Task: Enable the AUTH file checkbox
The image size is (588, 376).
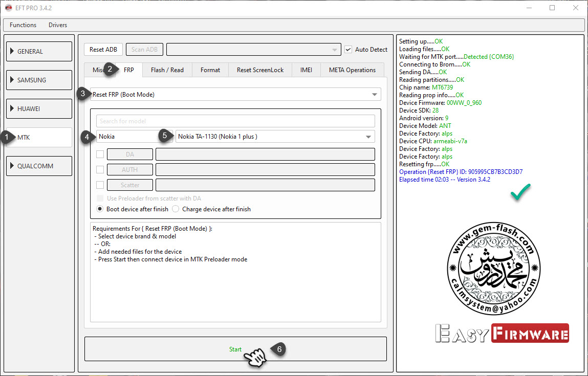Action: coord(100,169)
